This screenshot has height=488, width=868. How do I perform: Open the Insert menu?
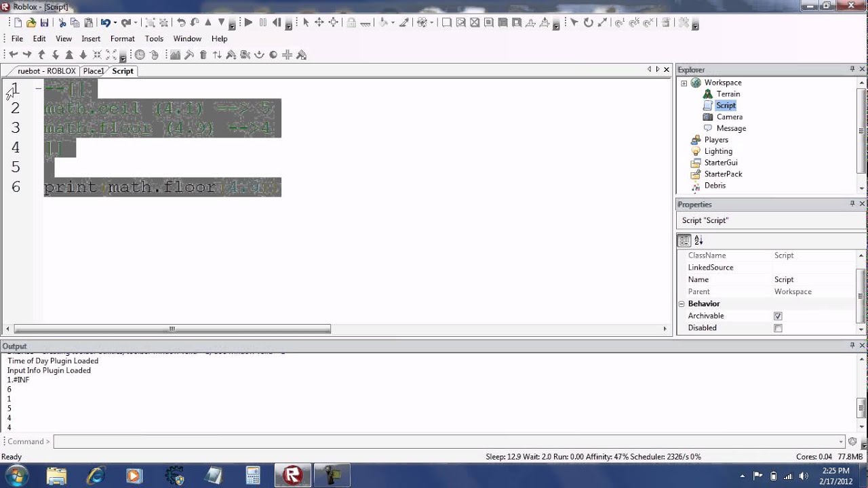point(91,39)
